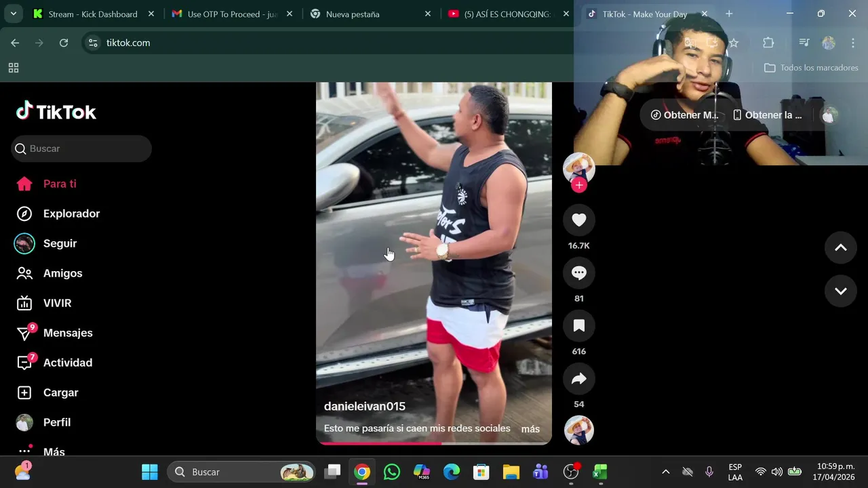This screenshot has width=868, height=488.
Task: Open Todos los marcadores folder
Action: 811,68
